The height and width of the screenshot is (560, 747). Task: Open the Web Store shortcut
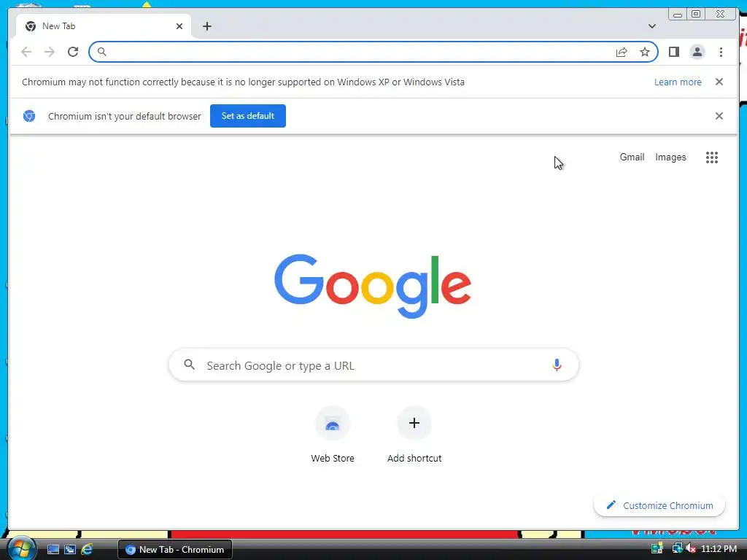tap(333, 435)
